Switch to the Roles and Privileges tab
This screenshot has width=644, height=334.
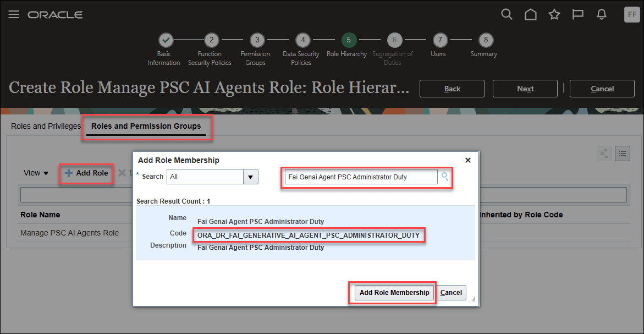(x=45, y=126)
